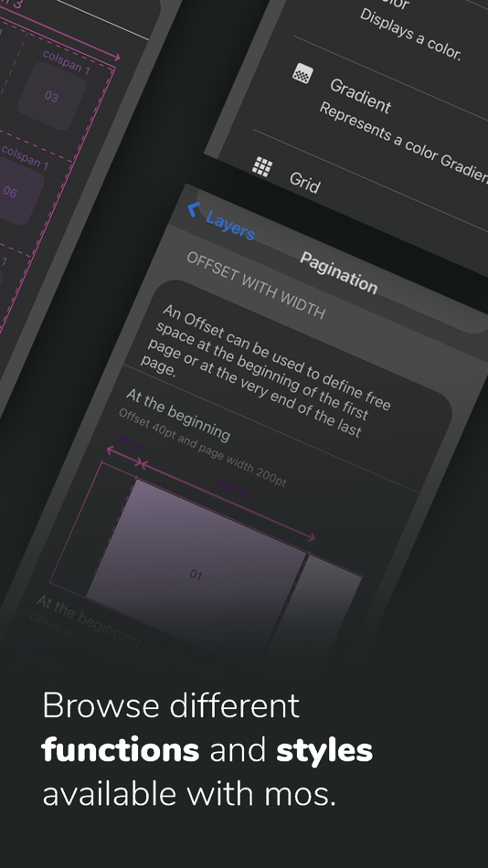Tap 'Offset 40pt and page width 200pt' subtitle
The height and width of the screenshot is (868, 488).
pos(202,449)
